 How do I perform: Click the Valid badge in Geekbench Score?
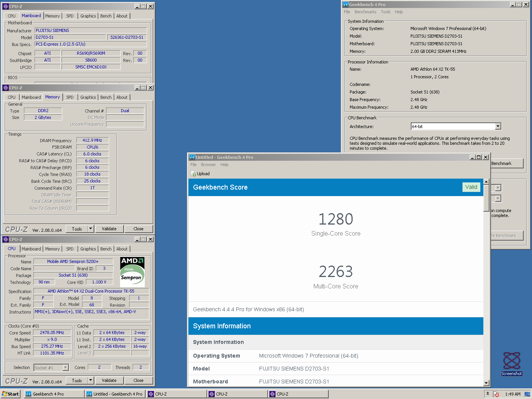(471, 187)
